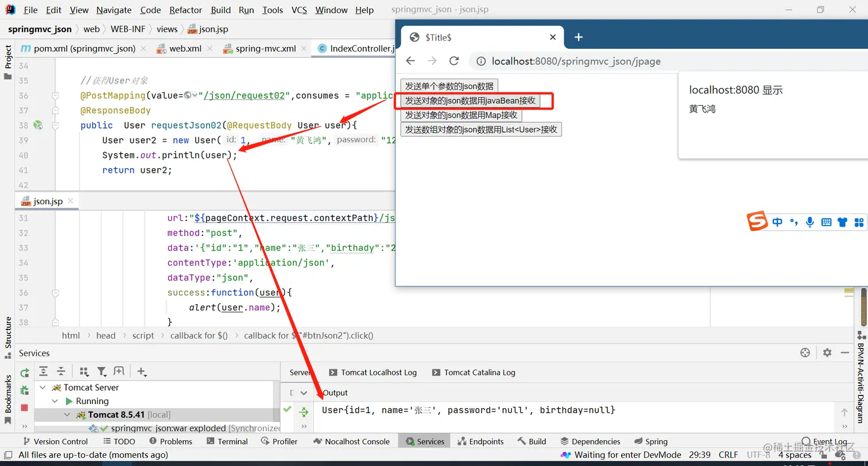Open the Event Log tool window
868x466 pixels.
824,441
